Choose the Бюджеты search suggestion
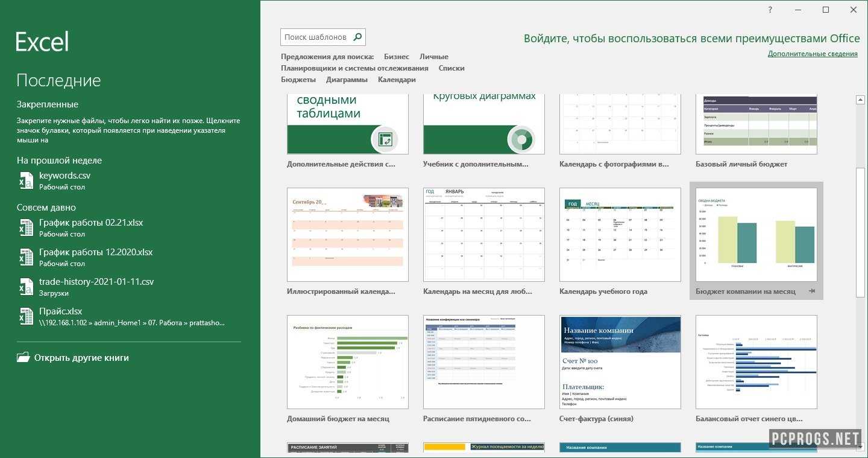 (x=298, y=80)
